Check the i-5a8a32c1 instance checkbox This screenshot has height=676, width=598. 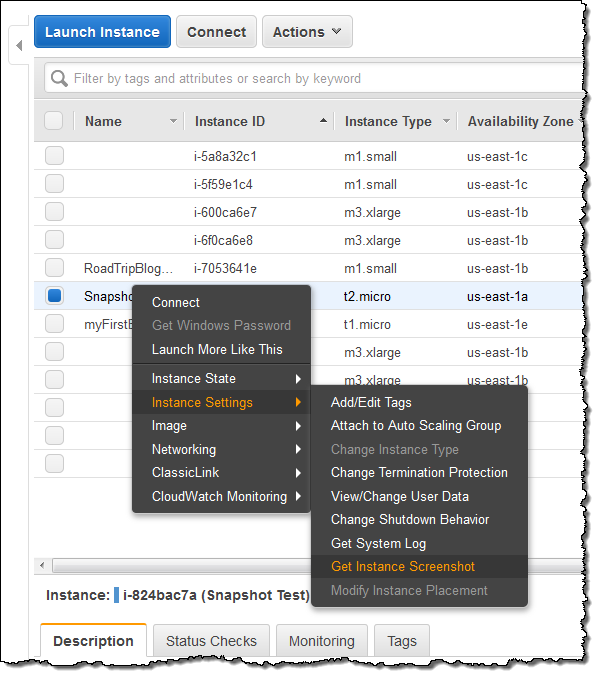[54, 156]
